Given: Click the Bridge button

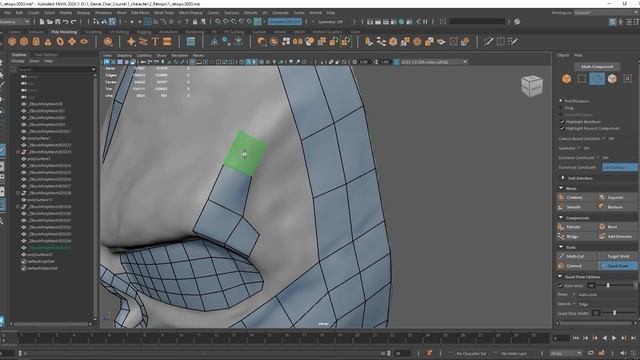Looking at the screenshot, I should [577, 237].
